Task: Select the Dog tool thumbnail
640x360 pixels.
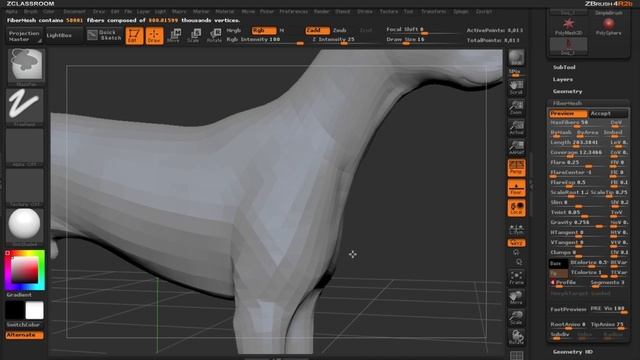Action: pyautogui.click(x=568, y=46)
